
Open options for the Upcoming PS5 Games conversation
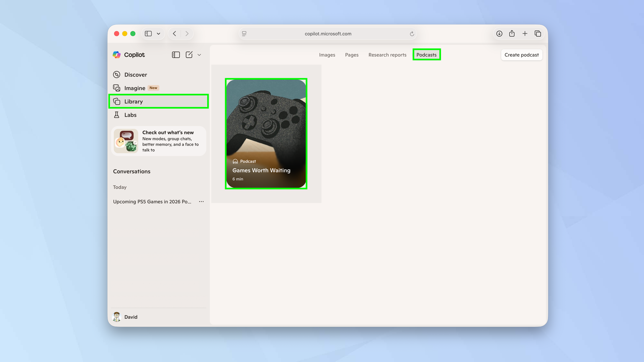(201, 201)
